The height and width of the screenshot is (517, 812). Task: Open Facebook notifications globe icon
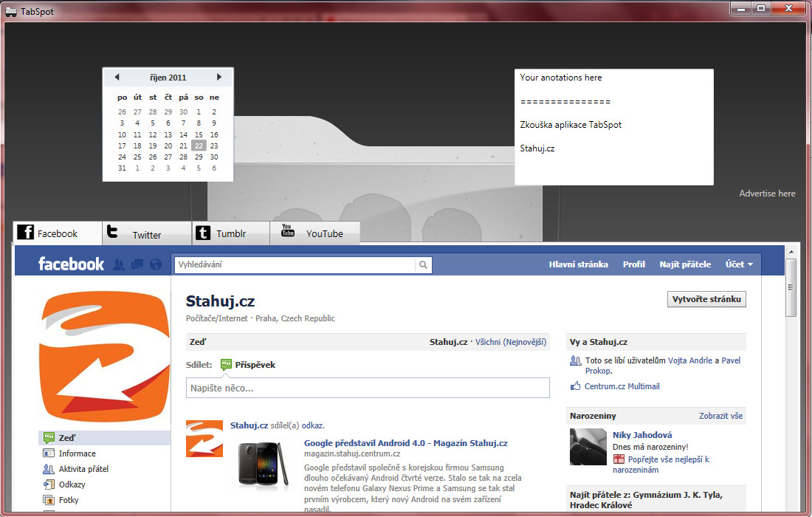click(156, 264)
